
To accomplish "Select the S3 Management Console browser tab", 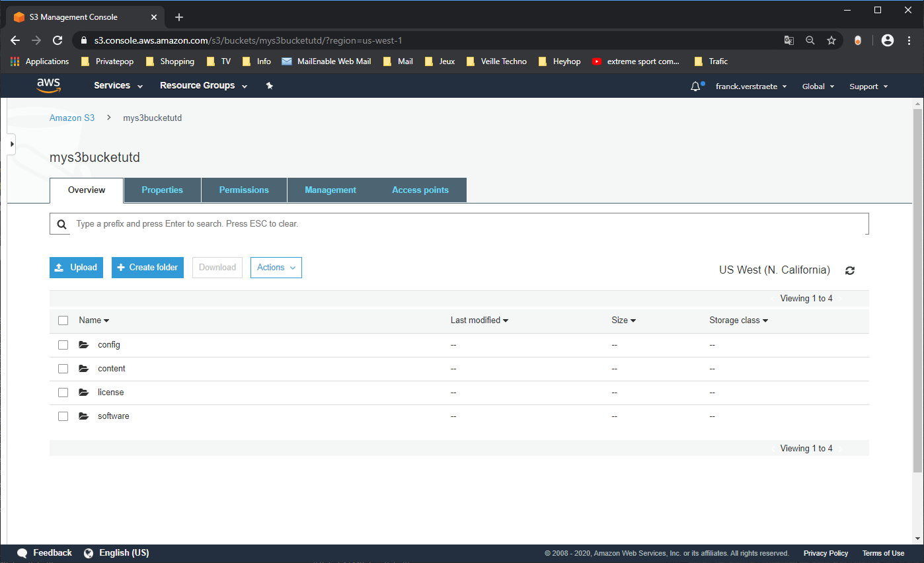I will [85, 17].
